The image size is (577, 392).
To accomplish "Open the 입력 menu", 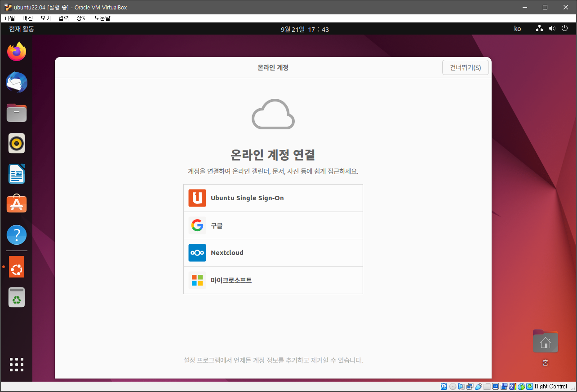I will [x=64, y=18].
